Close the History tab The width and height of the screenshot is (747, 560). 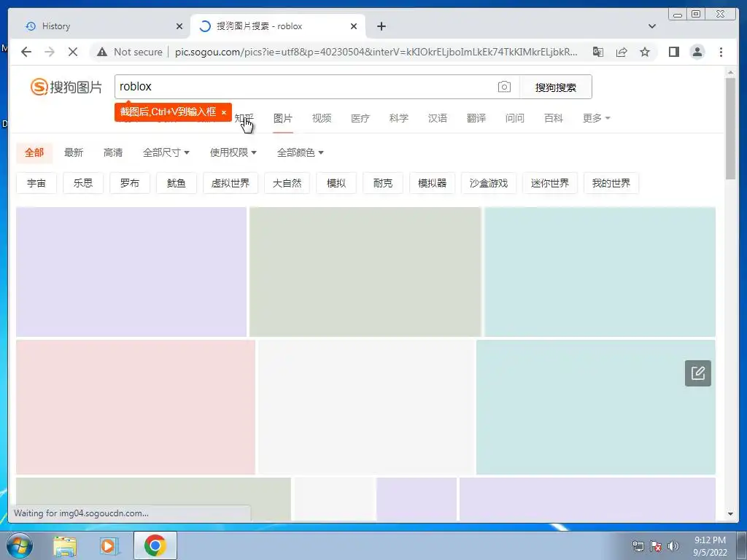click(x=179, y=26)
